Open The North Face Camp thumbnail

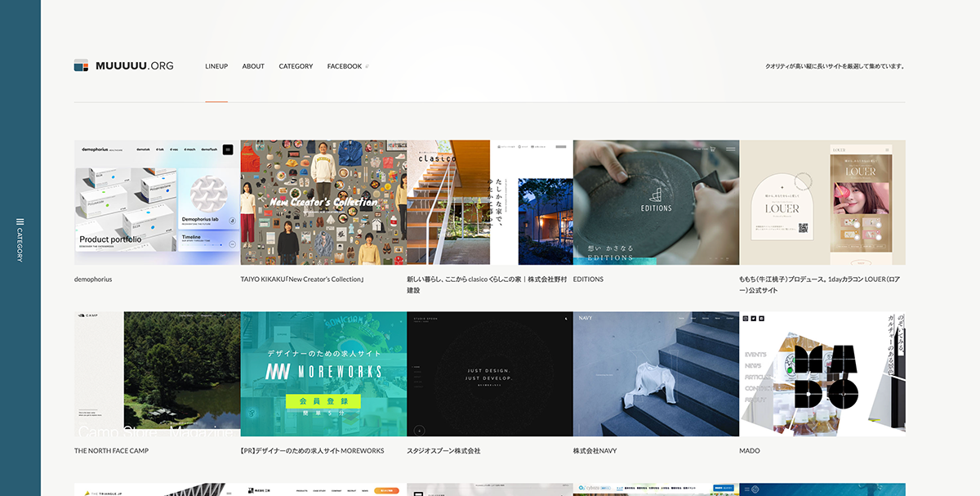[157, 373]
